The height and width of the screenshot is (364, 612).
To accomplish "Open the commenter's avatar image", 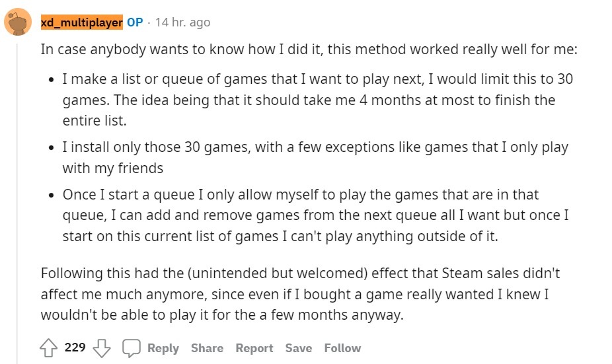I will (18, 22).
